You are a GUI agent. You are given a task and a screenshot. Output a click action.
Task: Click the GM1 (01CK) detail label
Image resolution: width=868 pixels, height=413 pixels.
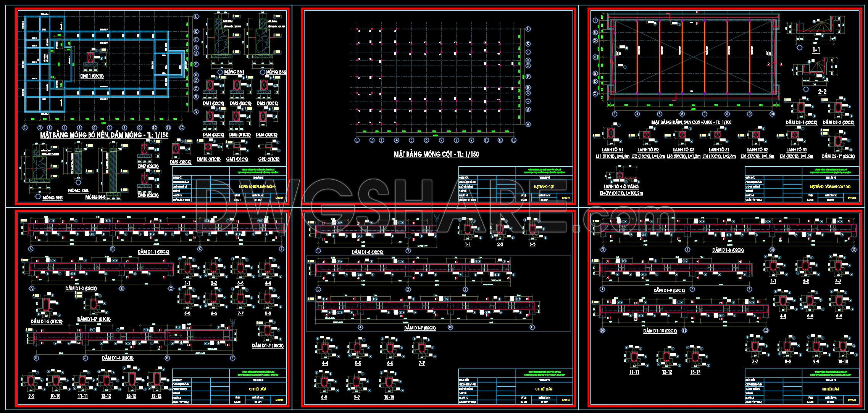237,159
